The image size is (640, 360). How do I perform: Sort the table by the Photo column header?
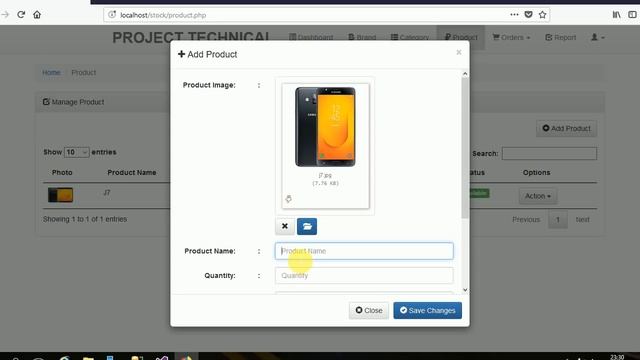62,173
